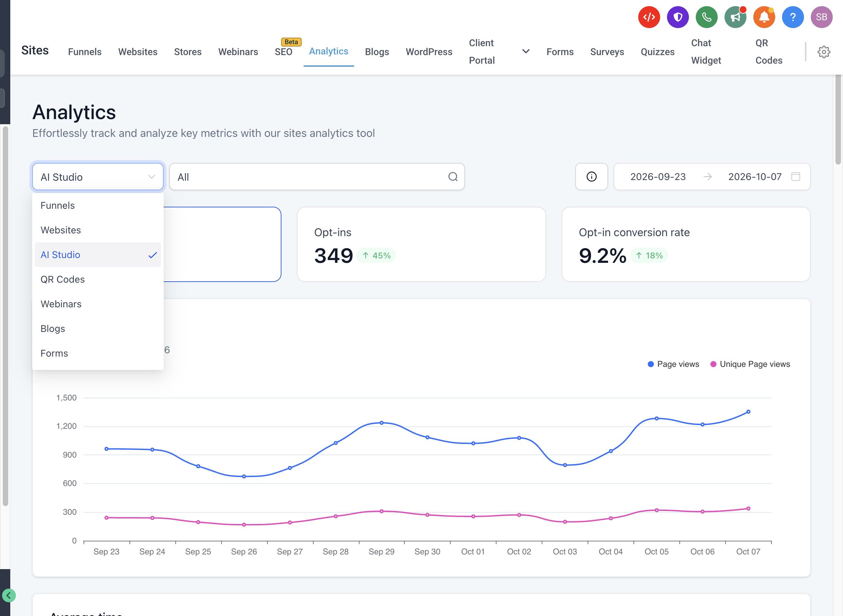The image size is (843, 616).
Task: Open the SEO Beta tab
Action: coord(284,52)
